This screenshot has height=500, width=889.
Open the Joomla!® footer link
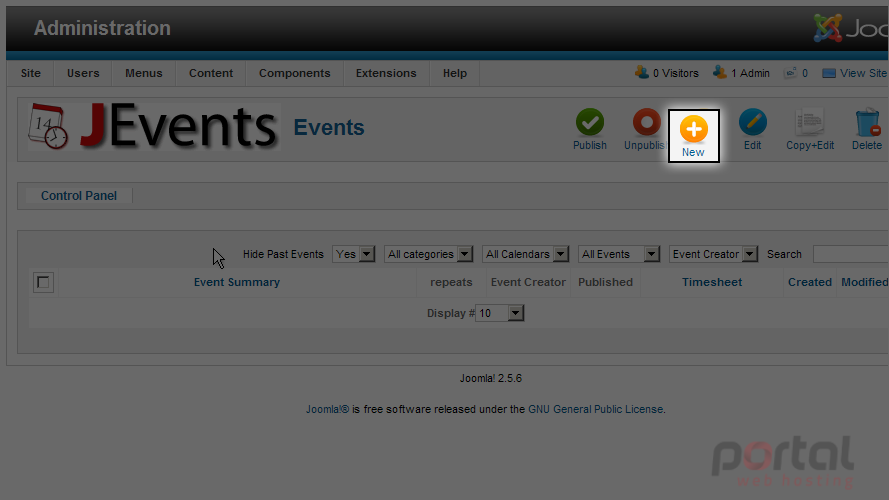(x=328, y=409)
